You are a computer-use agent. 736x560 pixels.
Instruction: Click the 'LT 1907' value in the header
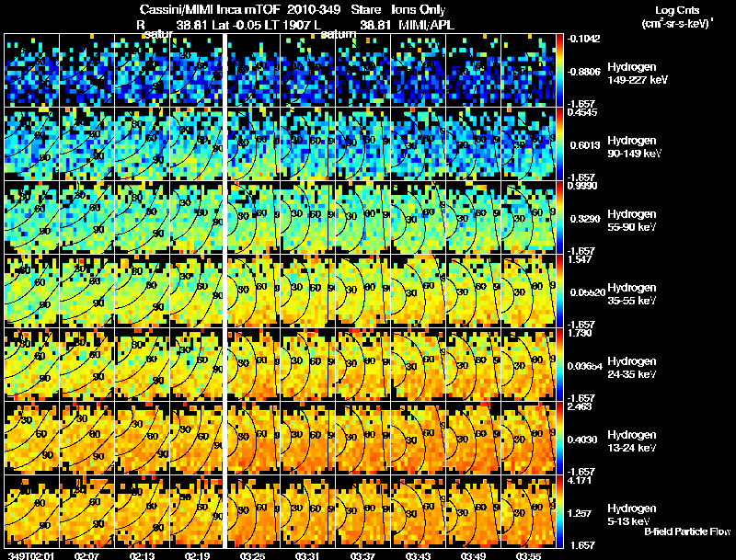coord(291,25)
